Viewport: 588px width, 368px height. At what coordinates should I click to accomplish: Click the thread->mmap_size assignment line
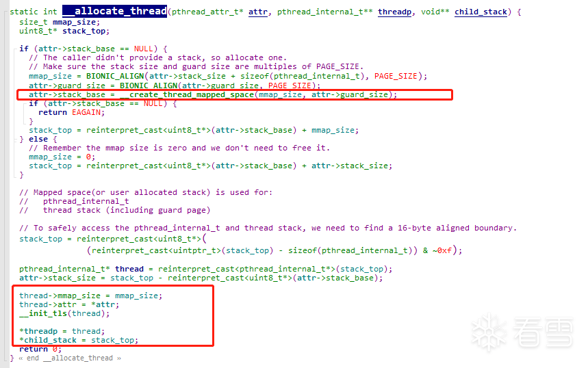91,296
